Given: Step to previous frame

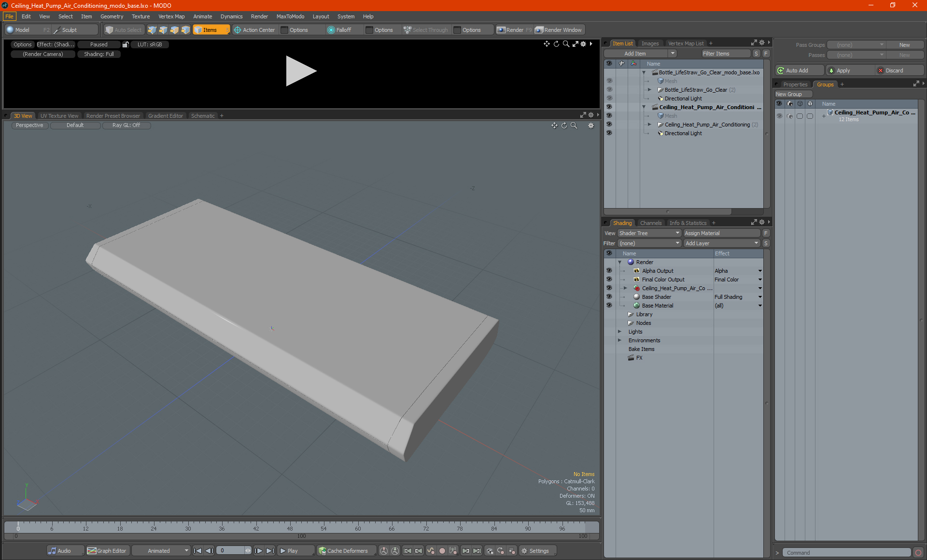Looking at the screenshot, I should (x=209, y=551).
